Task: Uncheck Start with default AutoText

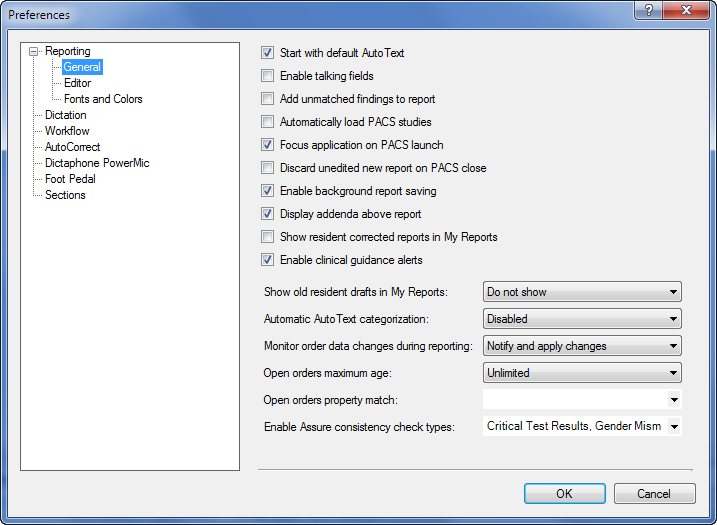Action: (x=268, y=53)
